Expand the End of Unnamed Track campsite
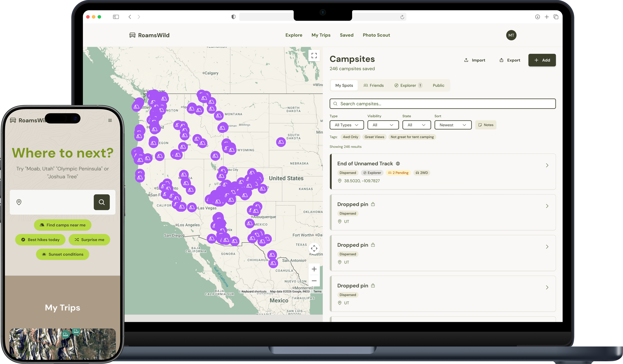This screenshot has width=623, height=364. 547,165
